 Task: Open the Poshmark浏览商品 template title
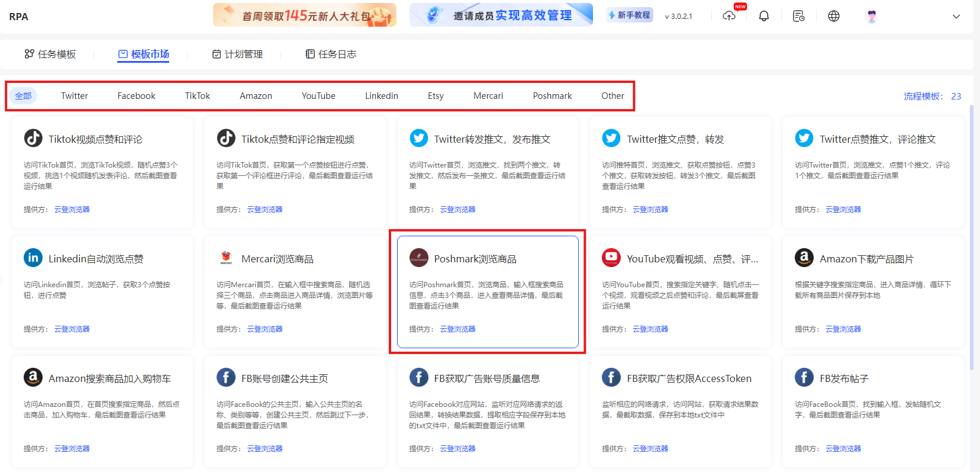coord(475,259)
